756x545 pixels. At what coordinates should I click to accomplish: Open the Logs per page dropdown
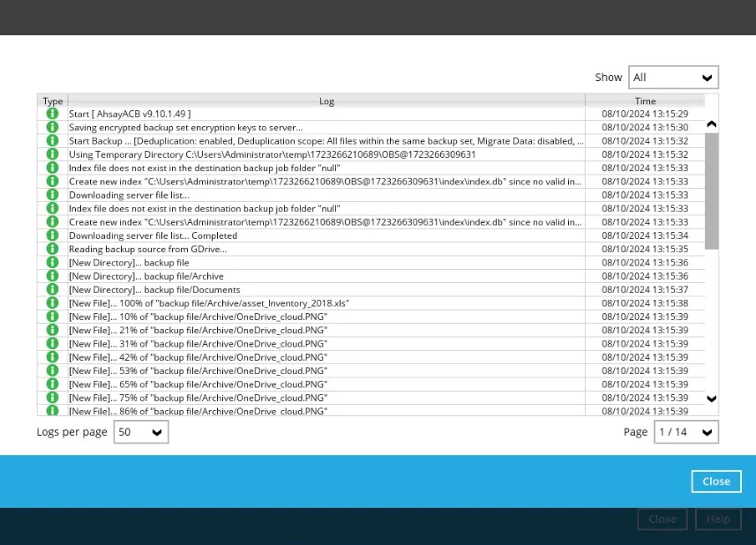[x=140, y=432]
